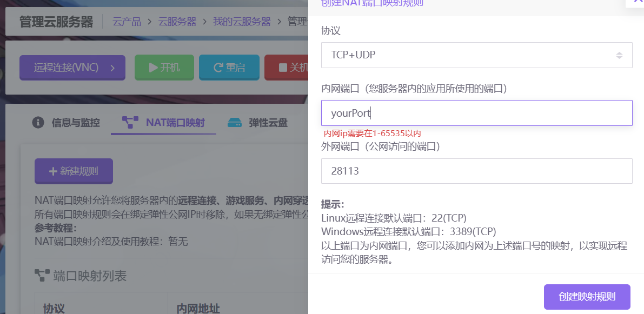This screenshot has height=314, width=644.
Task: Open the 协议 TCP+UDP dropdown
Action: 476,55
